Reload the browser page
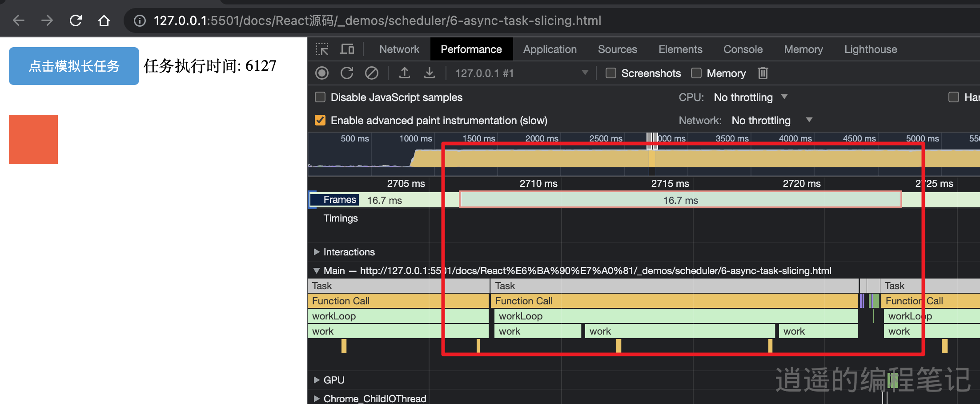Viewport: 980px width, 404px height. [x=76, y=20]
